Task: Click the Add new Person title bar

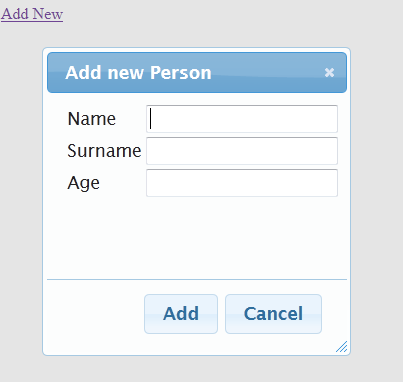Action: coord(197,72)
